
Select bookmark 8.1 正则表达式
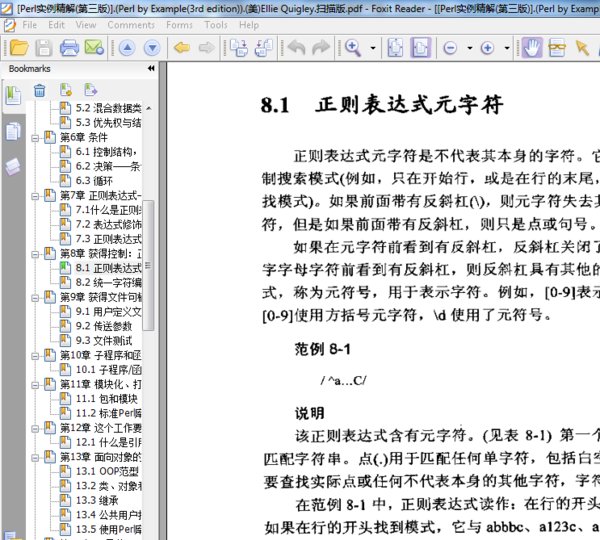coord(108,268)
